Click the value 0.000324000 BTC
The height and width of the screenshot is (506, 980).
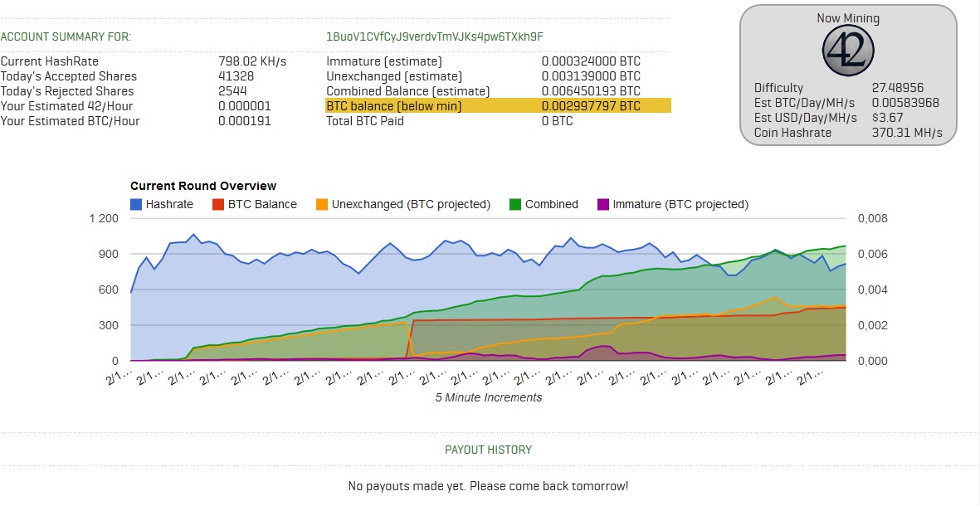(592, 61)
